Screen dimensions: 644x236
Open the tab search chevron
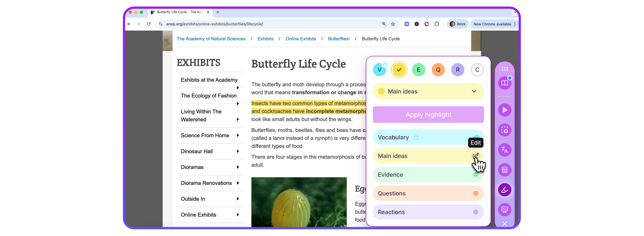point(515,12)
